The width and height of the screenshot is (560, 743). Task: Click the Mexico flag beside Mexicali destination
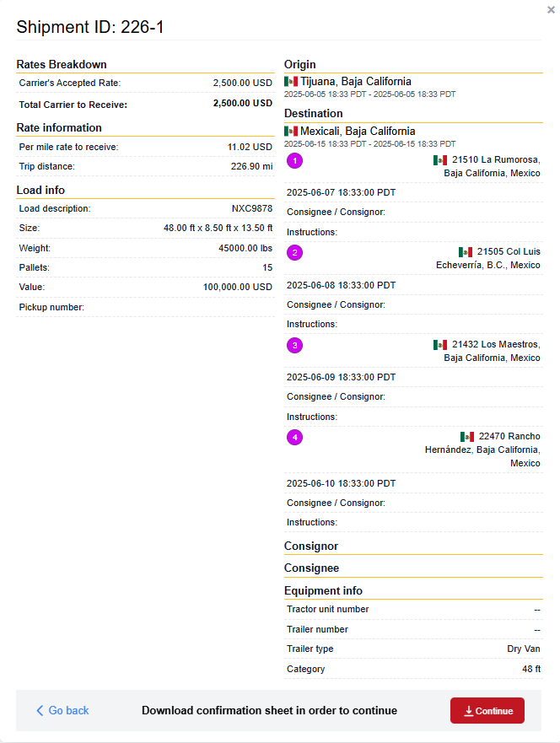click(291, 132)
